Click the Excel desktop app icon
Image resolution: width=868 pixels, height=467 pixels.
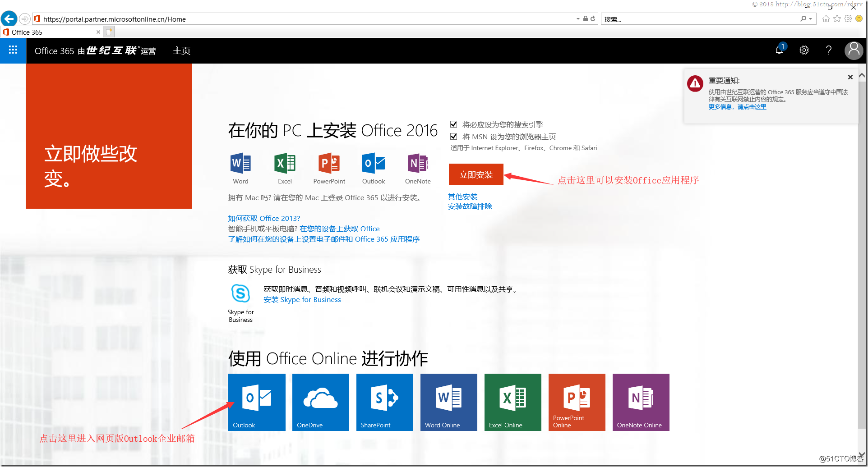285,163
